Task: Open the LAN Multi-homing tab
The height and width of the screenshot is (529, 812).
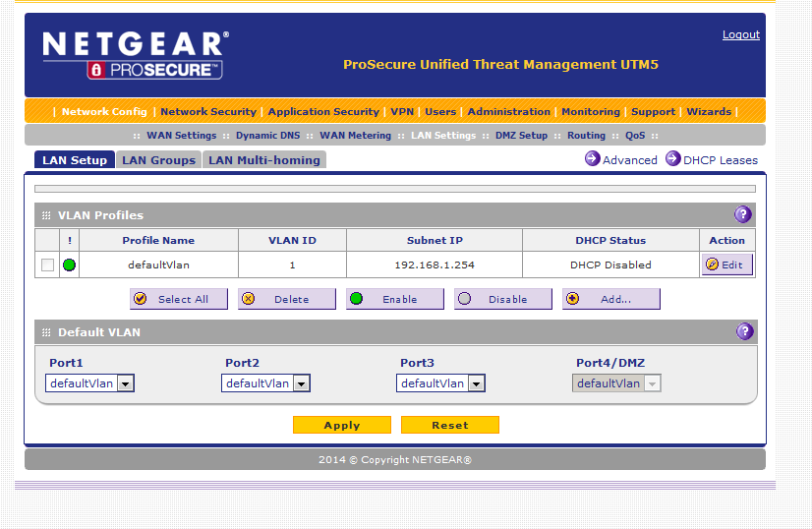Action: [x=263, y=160]
